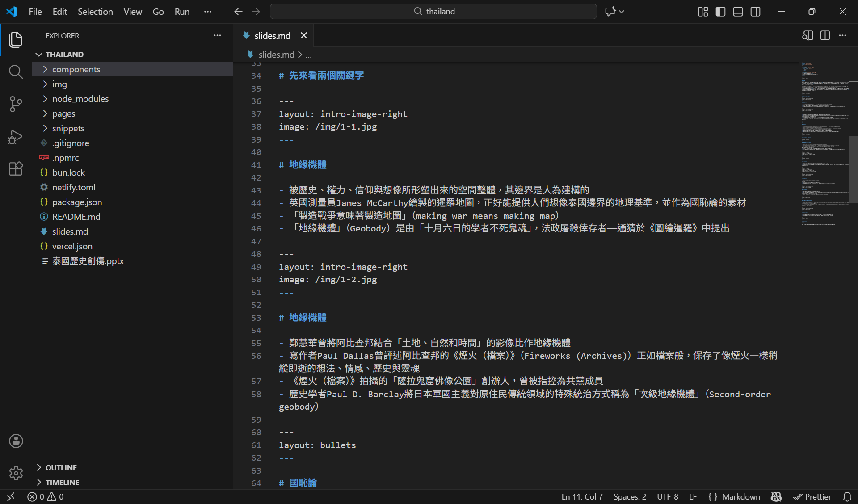858x504 pixels.
Task: Click Spaces: 2 indentation setting
Action: pos(630,496)
